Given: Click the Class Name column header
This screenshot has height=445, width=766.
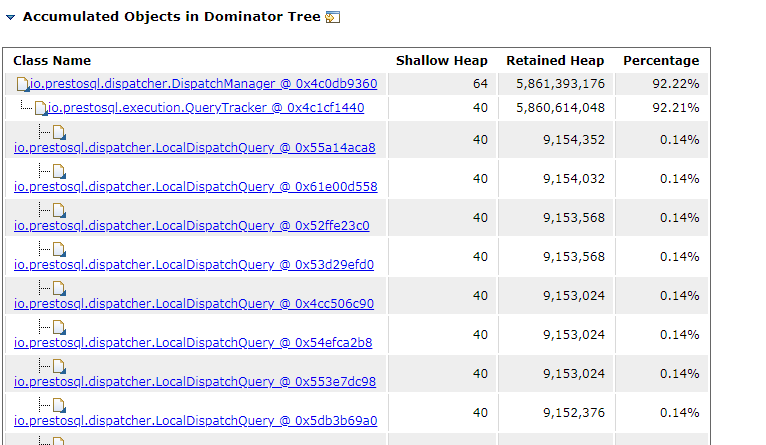Looking at the screenshot, I should pos(52,61).
